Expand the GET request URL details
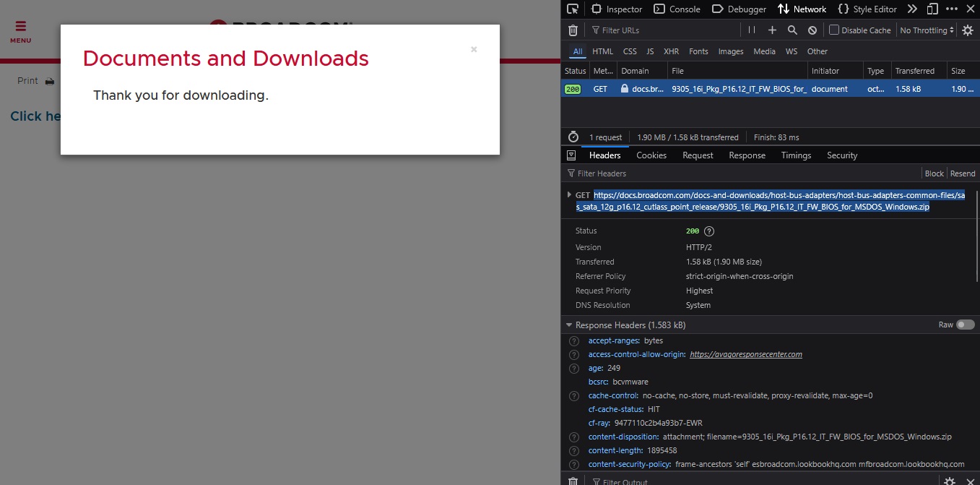The image size is (980, 485). [x=569, y=195]
